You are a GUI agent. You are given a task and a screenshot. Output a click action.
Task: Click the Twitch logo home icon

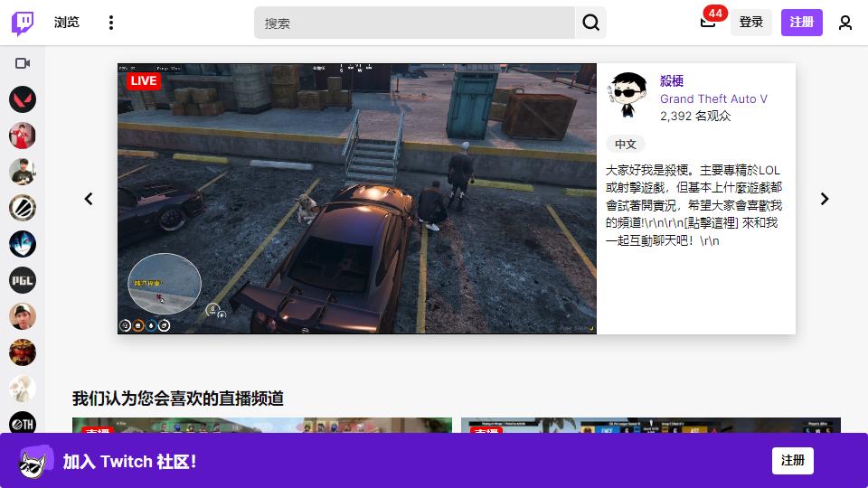coord(23,23)
